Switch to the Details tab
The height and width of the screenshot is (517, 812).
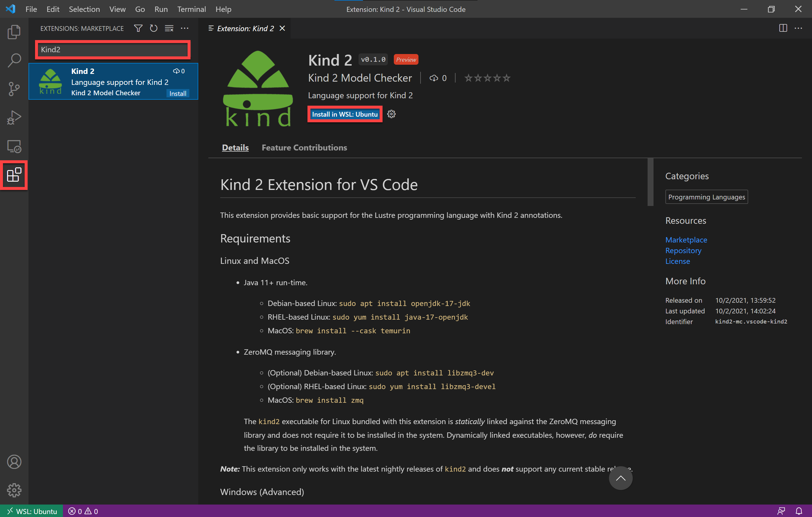tap(235, 148)
